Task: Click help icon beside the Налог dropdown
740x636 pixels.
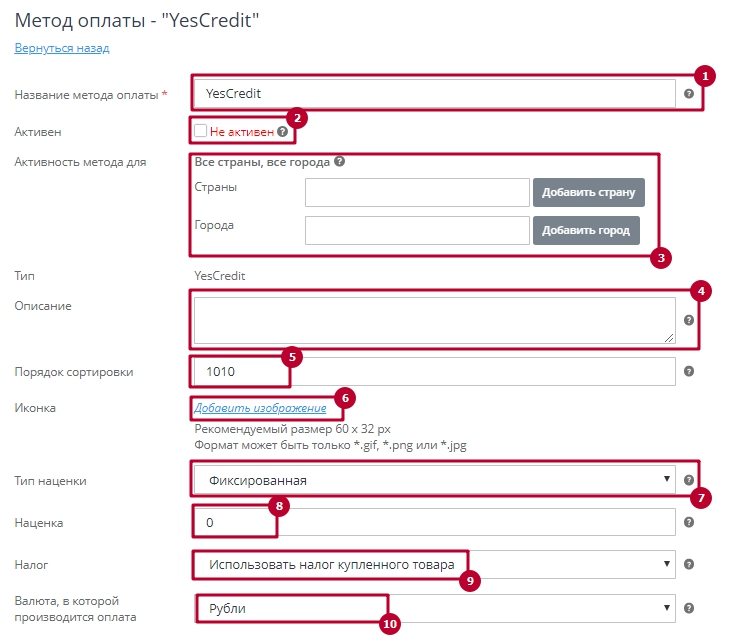Action: tap(688, 565)
